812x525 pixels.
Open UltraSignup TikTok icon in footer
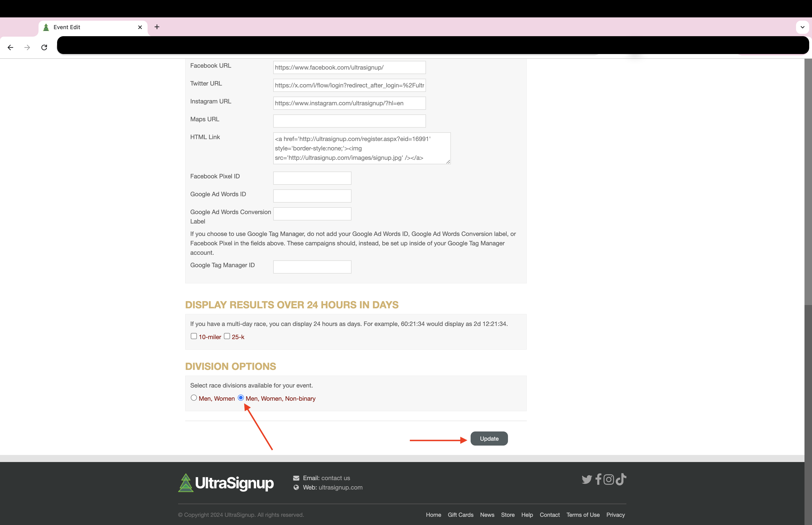(621, 479)
